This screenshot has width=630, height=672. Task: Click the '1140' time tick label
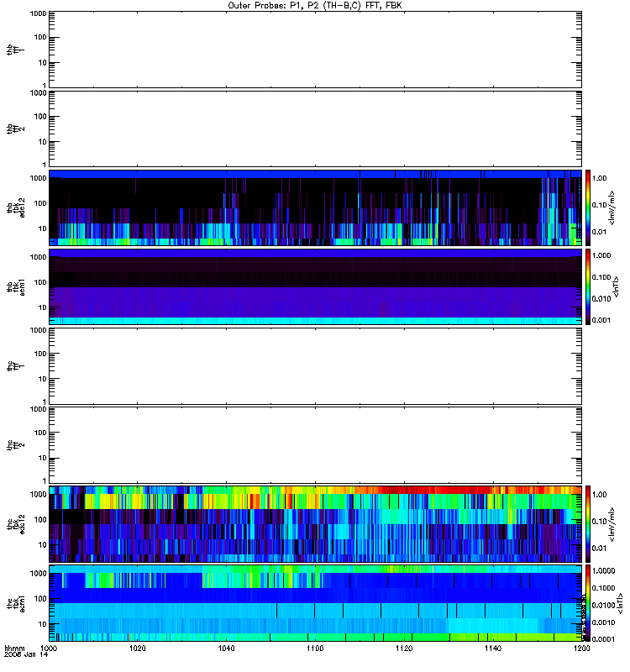click(x=493, y=648)
